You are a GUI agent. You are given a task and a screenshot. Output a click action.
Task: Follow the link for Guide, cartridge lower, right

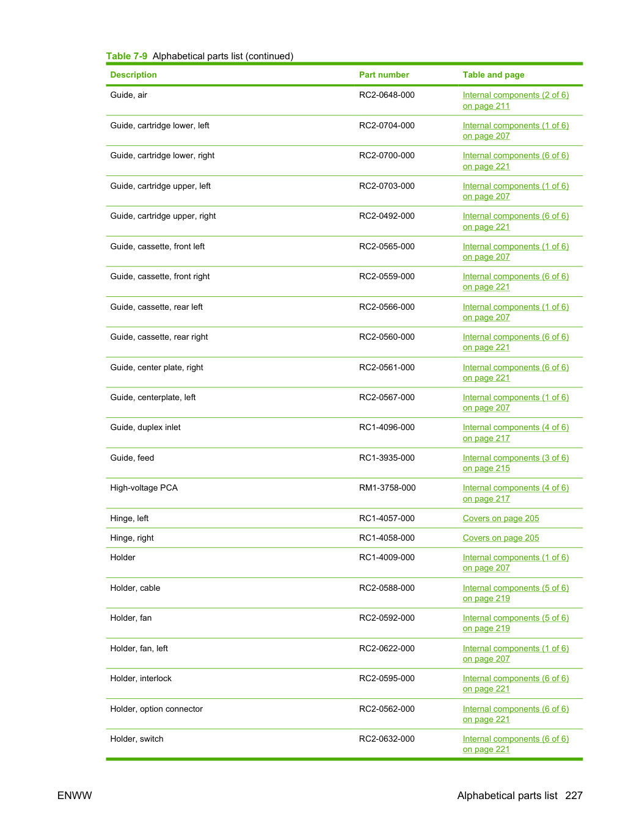coord(516,161)
